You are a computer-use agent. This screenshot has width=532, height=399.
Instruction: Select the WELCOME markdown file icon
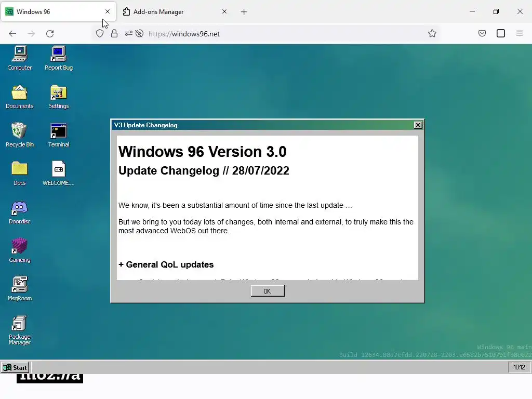coord(58,174)
